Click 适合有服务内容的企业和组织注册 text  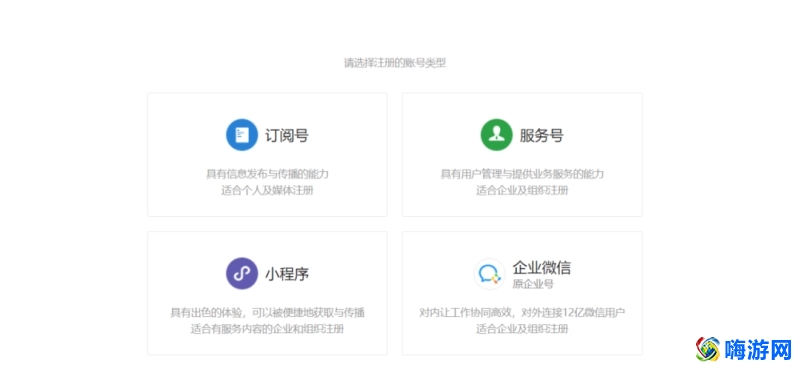[267, 329]
